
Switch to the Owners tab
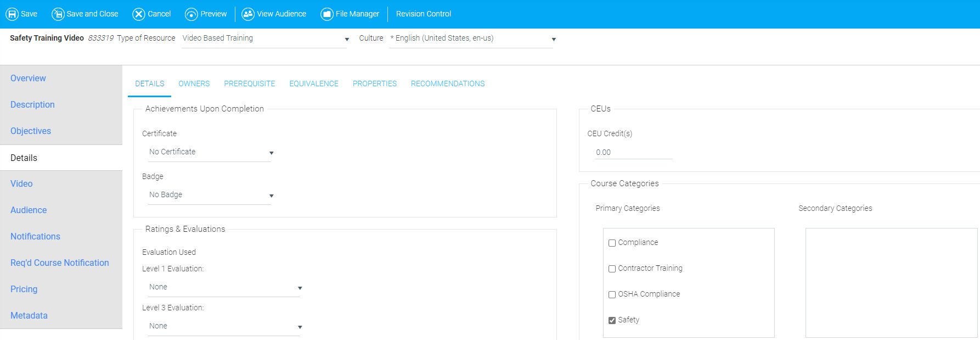tap(194, 83)
